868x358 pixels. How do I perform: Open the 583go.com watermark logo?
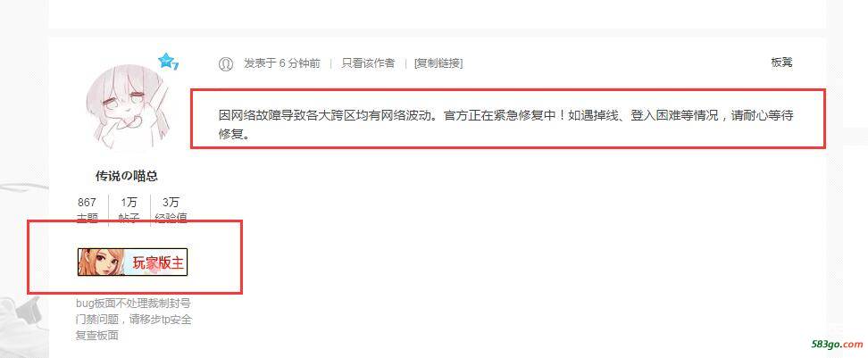click(837, 345)
